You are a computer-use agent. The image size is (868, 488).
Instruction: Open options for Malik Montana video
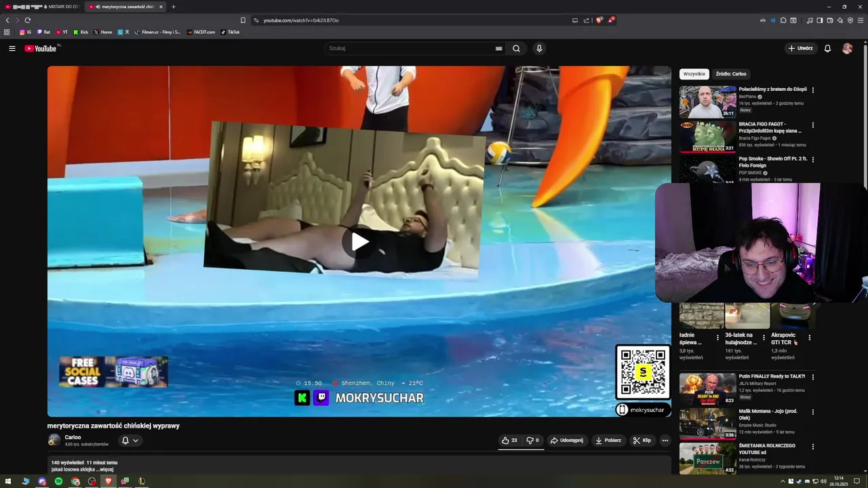pyautogui.click(x=812, y=411)
